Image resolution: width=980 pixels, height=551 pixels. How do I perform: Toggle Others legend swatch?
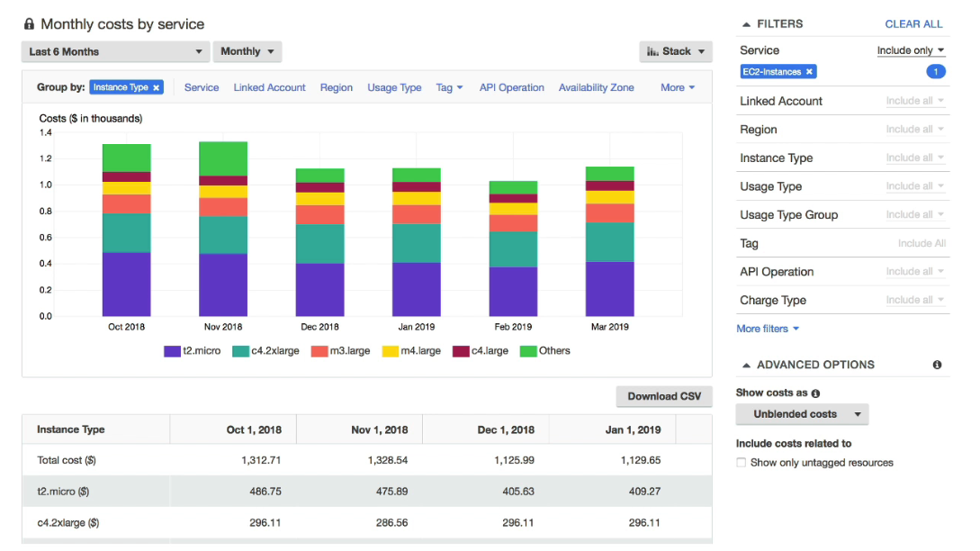pyautogui.click(x=528, y=351)
